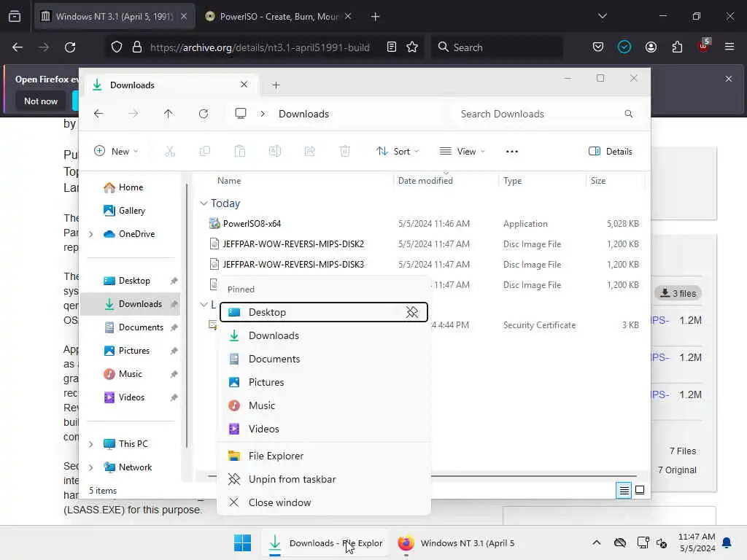Open the See more (three dots) menu
Viewport: 747px width, 560px height.
coord(511,152)
